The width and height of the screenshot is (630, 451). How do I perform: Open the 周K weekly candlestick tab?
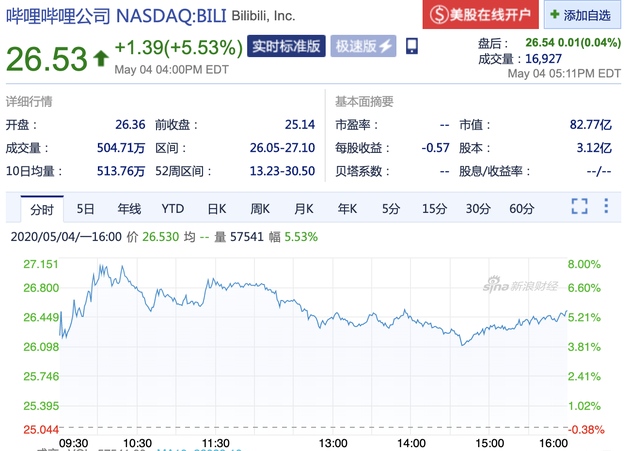coord(260,208)
